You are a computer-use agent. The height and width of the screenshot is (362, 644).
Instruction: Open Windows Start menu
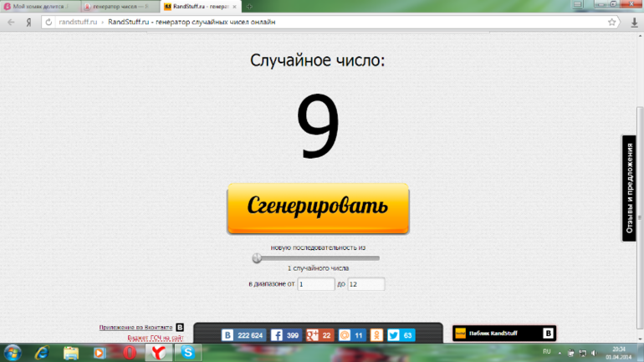(x=13, y=353)
